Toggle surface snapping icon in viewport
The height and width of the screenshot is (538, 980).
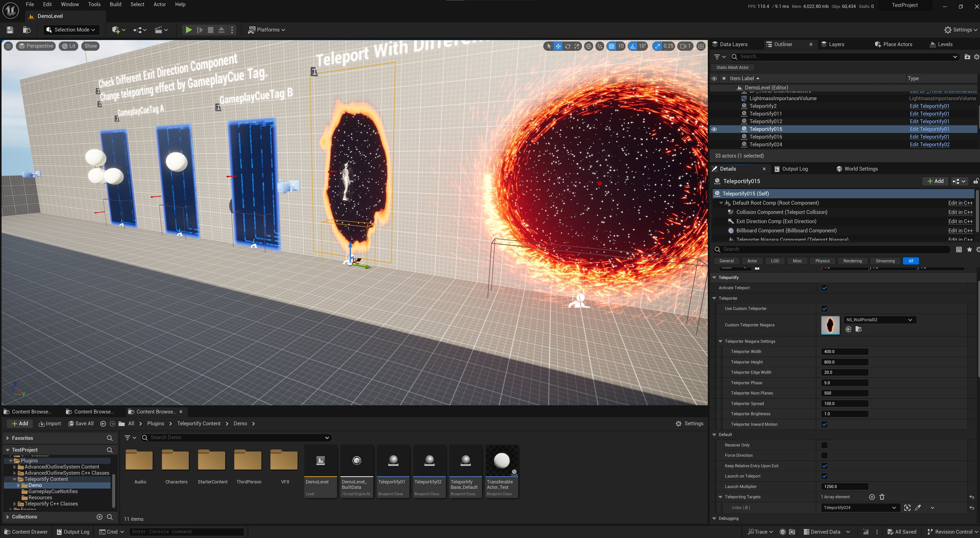pos(600,46)
